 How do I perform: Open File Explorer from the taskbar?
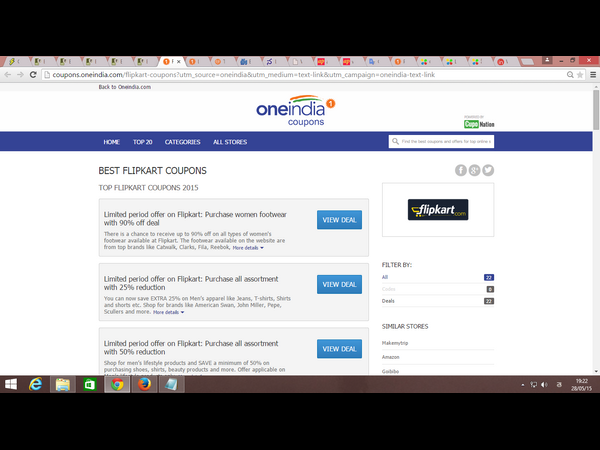(62, 384)
